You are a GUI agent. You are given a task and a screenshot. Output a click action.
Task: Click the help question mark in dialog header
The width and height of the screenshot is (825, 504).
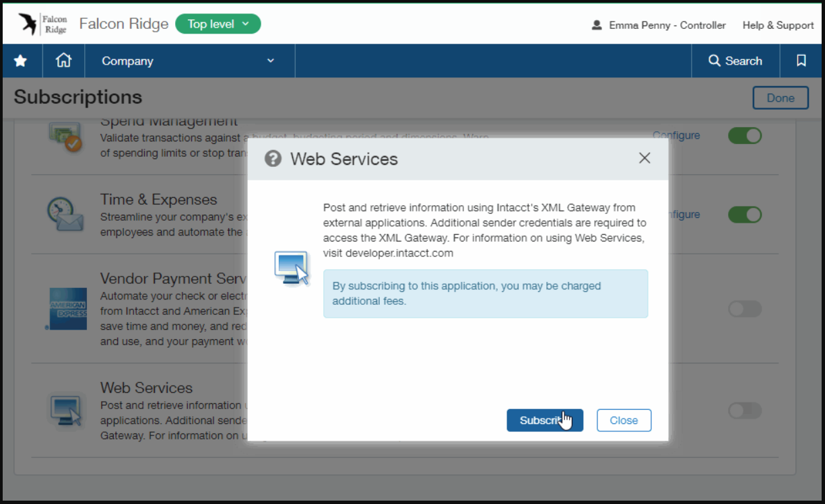click(x=273, y=159)
